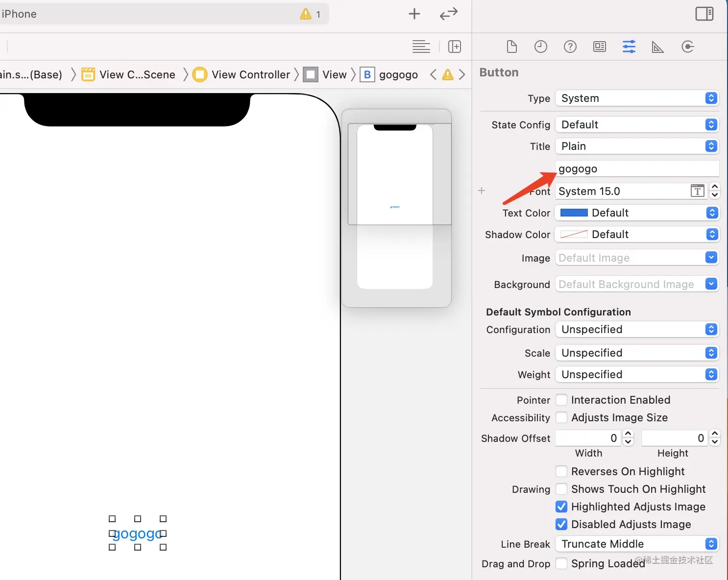Enable Adjusts Image Size checkbox
The height and width of the screenshot is (580, 728).
pyautogui.click(x=561, y=417)
